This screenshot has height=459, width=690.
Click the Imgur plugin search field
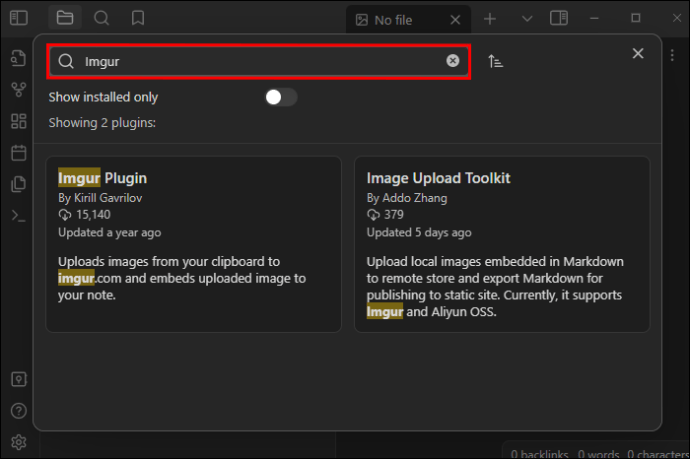click(x=259, y=61)
